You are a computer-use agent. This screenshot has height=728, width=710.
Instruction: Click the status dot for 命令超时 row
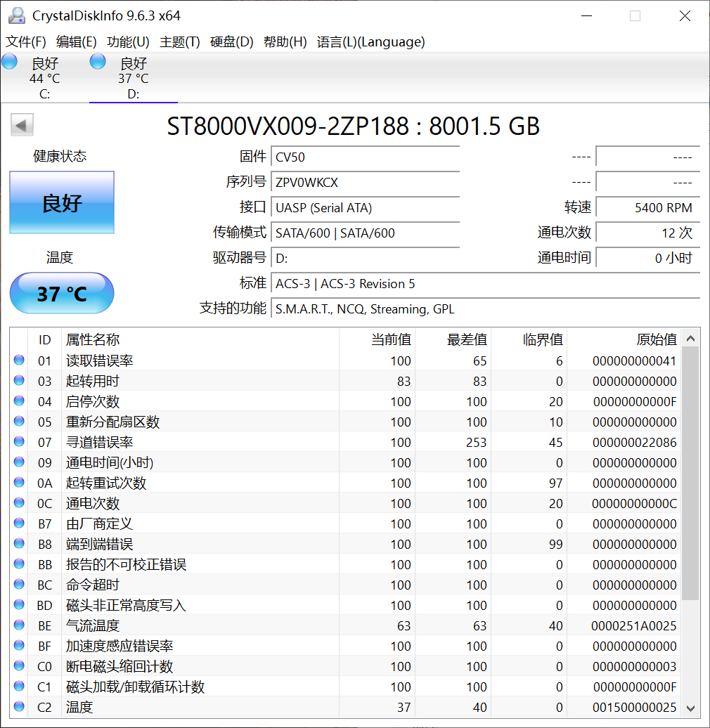[19, 584]
